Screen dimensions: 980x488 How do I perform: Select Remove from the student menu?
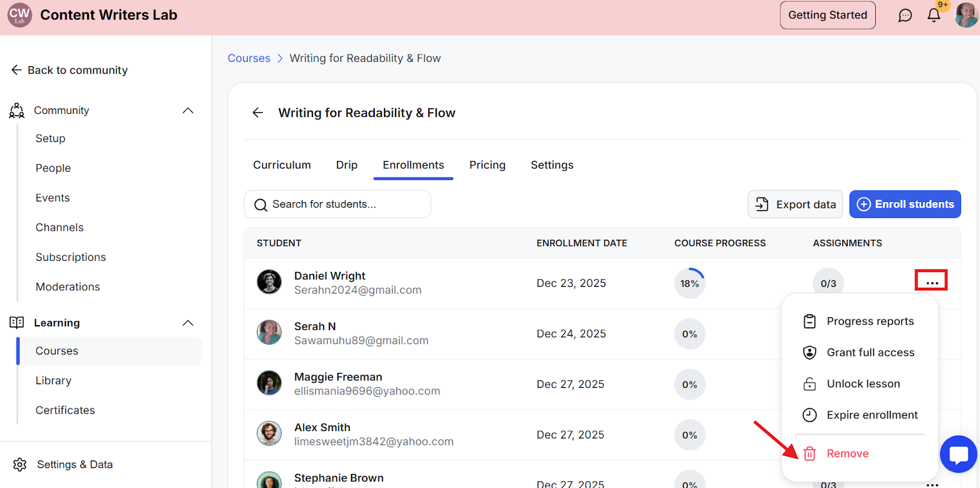tap(847, 454)
